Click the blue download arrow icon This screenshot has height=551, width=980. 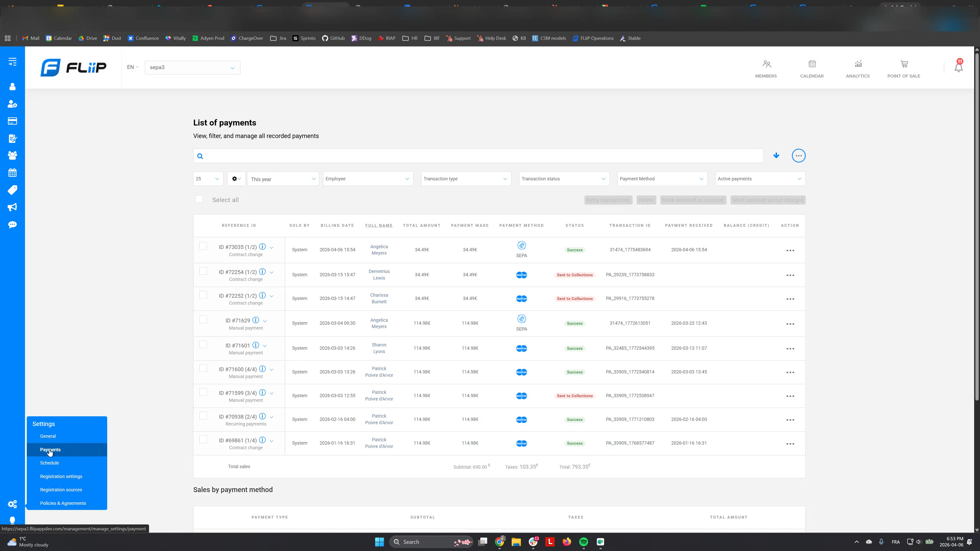pyautogui.click(x=776, y=156)
